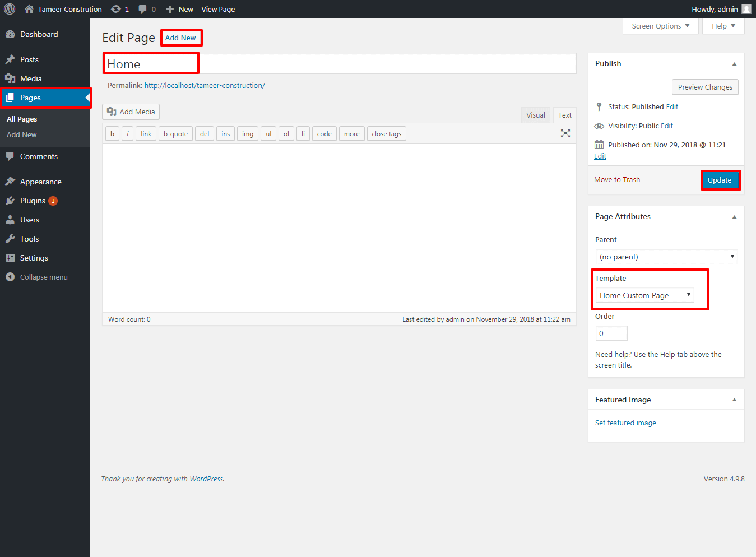
Task: Open the updates icon showing 1
Action: pos(116,9)
